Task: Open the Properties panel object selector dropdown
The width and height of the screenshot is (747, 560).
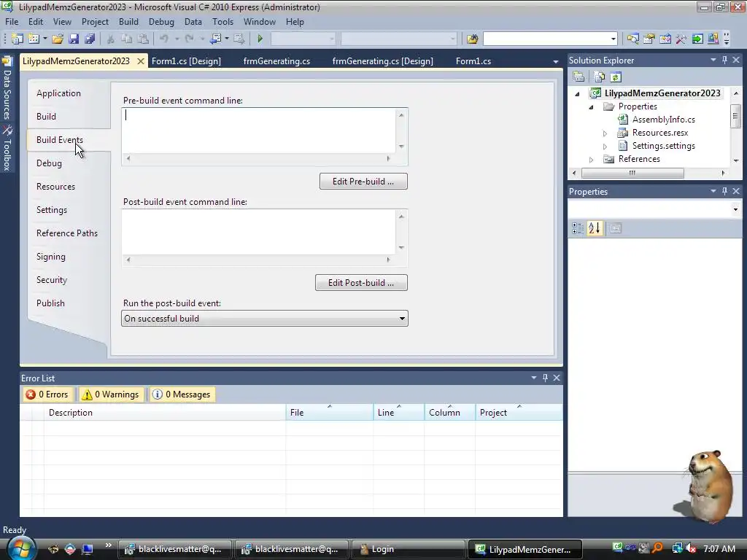Action: tap(735, 209)
